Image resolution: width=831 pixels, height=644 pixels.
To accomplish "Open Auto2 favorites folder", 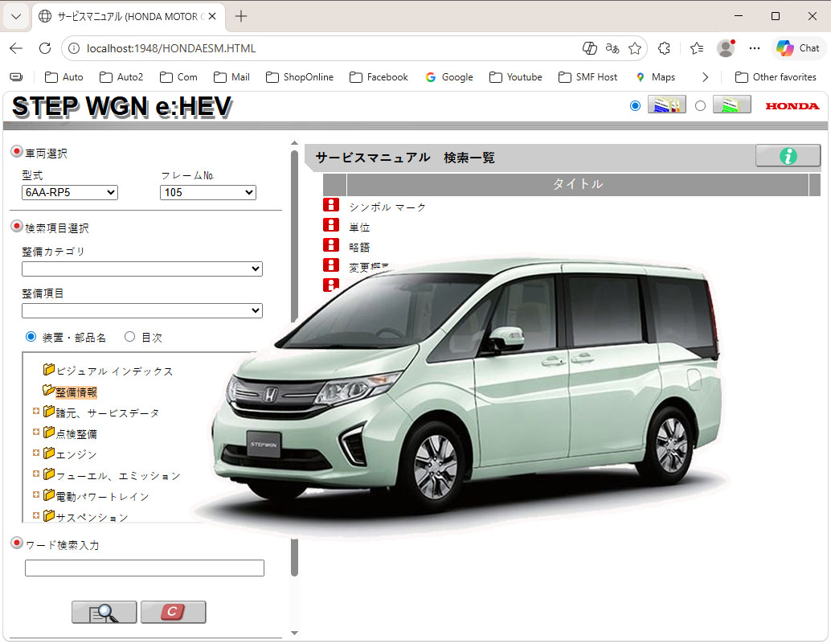I will pyautogui.click(x=121, y=77).
